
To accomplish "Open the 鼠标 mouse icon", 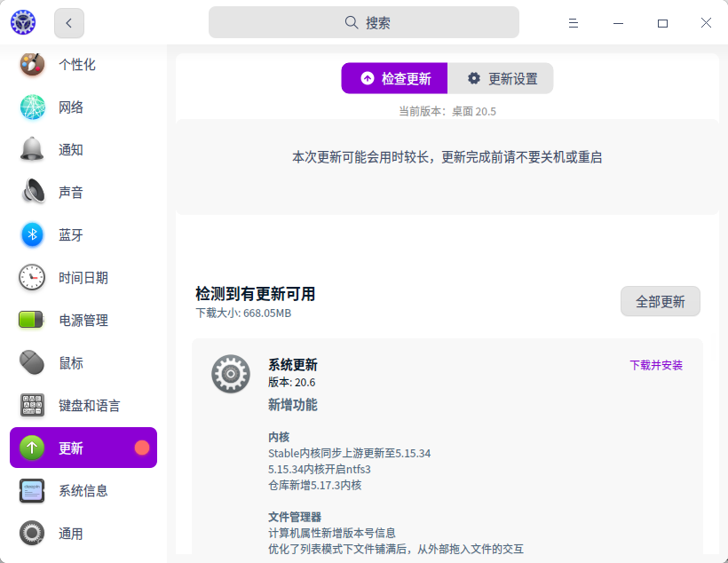I will [x=32, y=362].
